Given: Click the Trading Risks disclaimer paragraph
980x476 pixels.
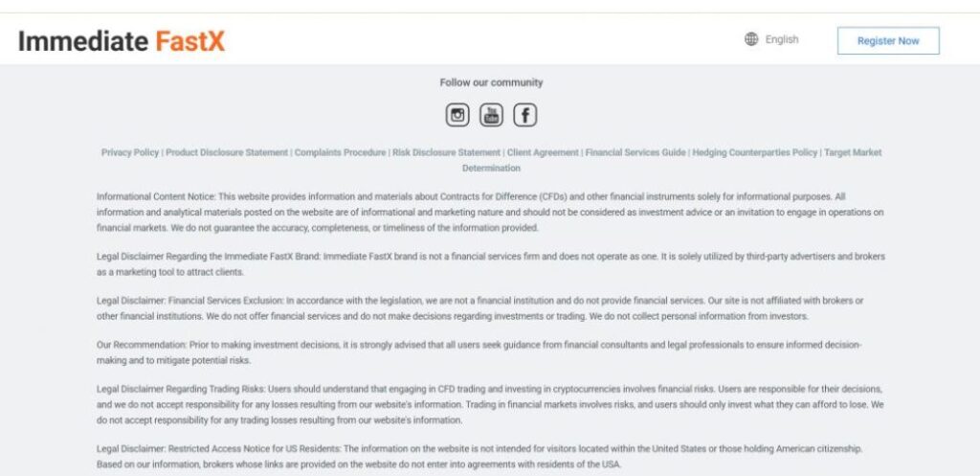Looking at the screenshot, I should tap(490, 404).
